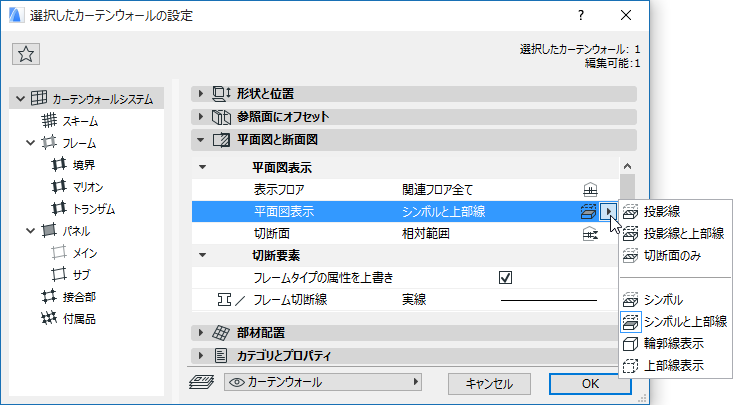The width and height of the screenshot is (733, 405).
Task: Click the layers icon beside layer dropdown
Action: (x=201, y=383)
